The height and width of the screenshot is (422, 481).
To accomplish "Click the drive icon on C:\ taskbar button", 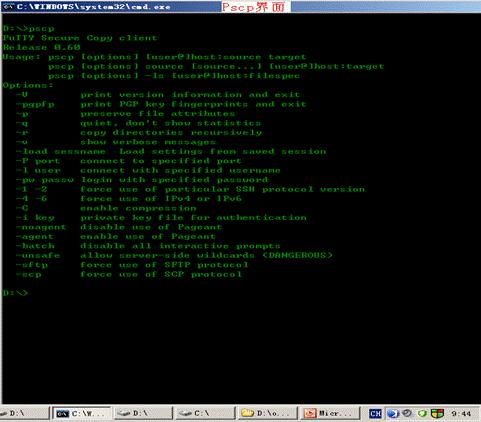I will coord(185,414).
